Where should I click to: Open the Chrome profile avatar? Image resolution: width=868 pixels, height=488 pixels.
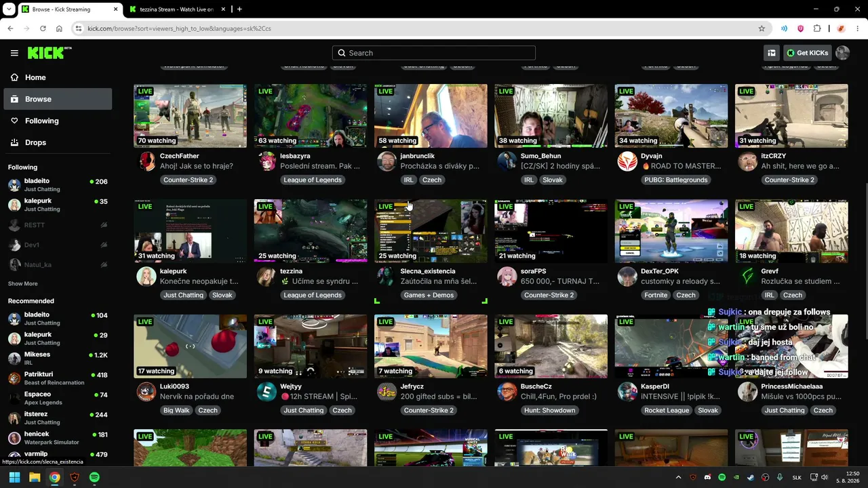pos(841,28)
